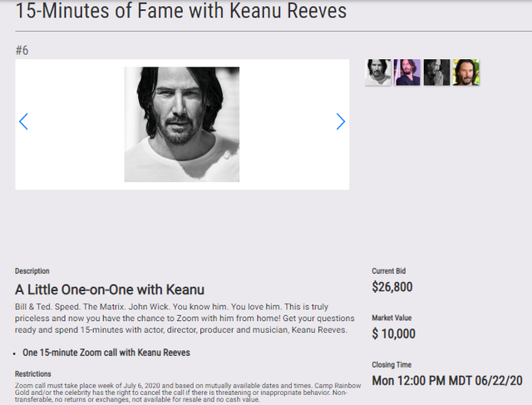Click the previous image left arrow
Screen dimensions: 532x405
pyautogui.click(x=23, y=121)
